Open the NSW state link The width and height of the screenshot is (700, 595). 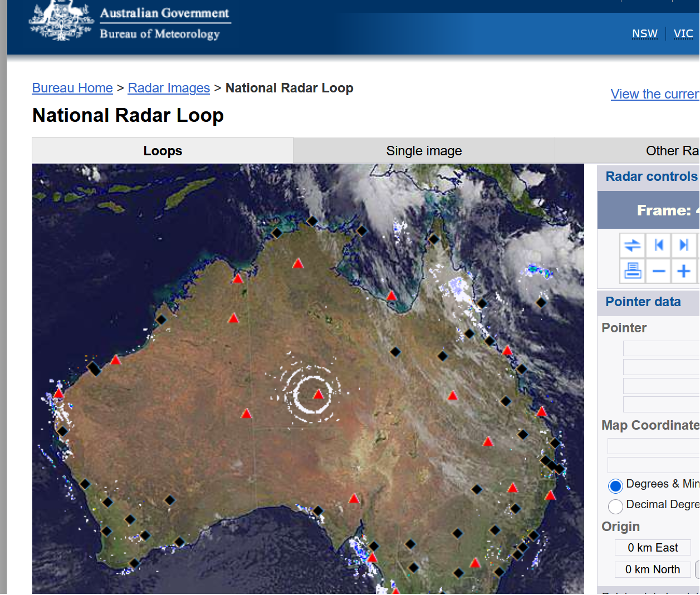point(645,34)
